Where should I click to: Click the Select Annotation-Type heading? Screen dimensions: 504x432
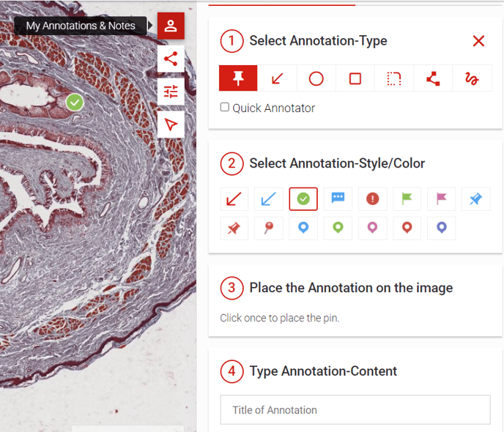click(x=318, y=41)
